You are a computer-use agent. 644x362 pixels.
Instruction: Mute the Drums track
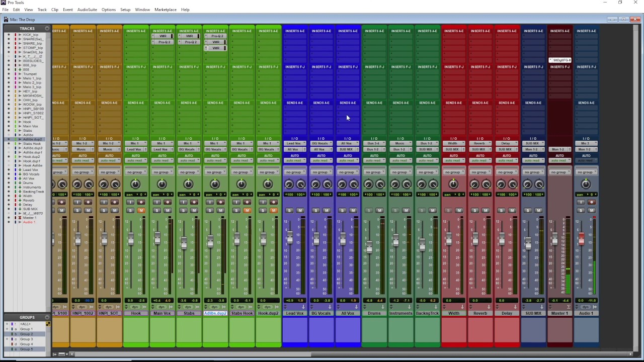[380, 211]
